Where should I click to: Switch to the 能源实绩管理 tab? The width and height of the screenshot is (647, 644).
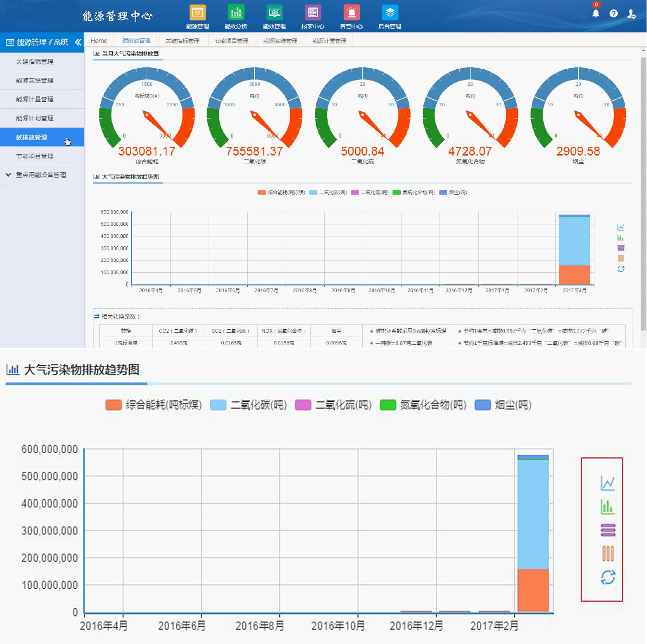pos(280,41)
